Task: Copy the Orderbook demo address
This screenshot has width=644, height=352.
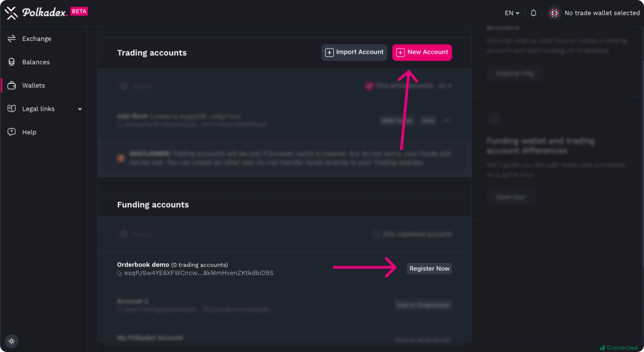Action: pyautogui.click(x=119, y=273)
